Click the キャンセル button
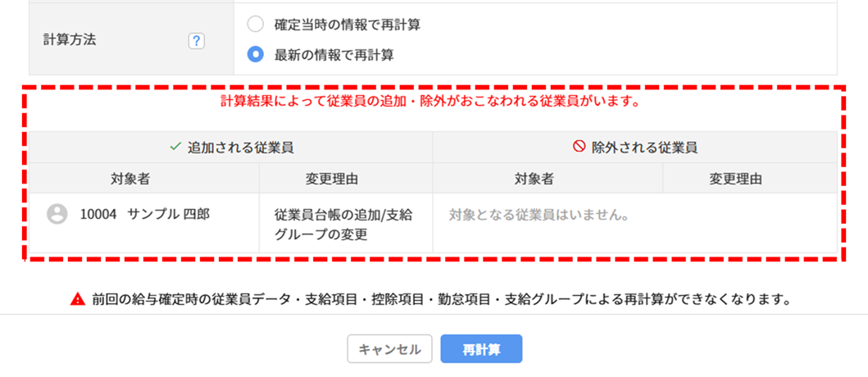The image size is (868, 377). click(x=389, y=349)
